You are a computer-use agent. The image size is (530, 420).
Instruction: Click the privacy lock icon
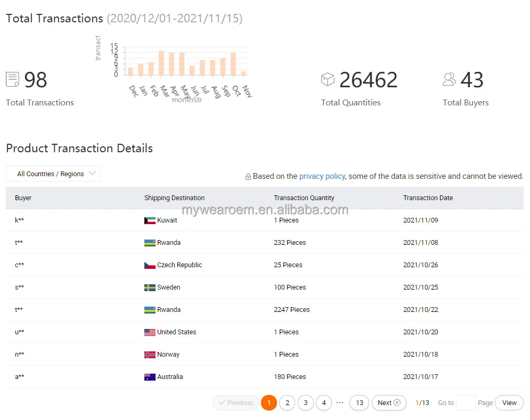[x=248, y=177]
